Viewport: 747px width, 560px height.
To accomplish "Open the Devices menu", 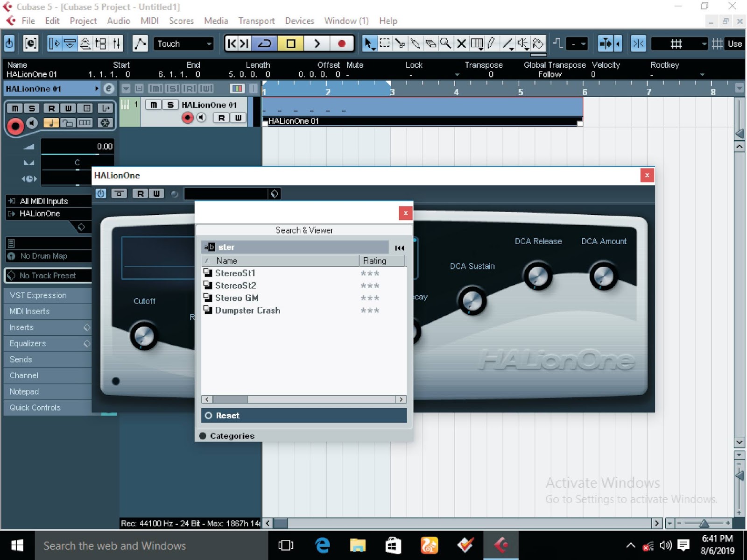I will click(x=300, y=21).
